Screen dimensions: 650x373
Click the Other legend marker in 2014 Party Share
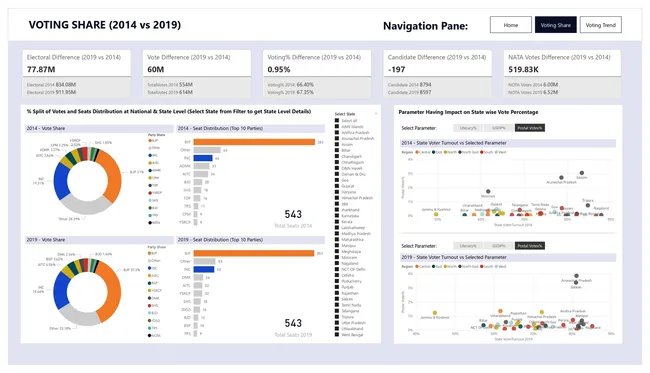click(x=150, y=148)
